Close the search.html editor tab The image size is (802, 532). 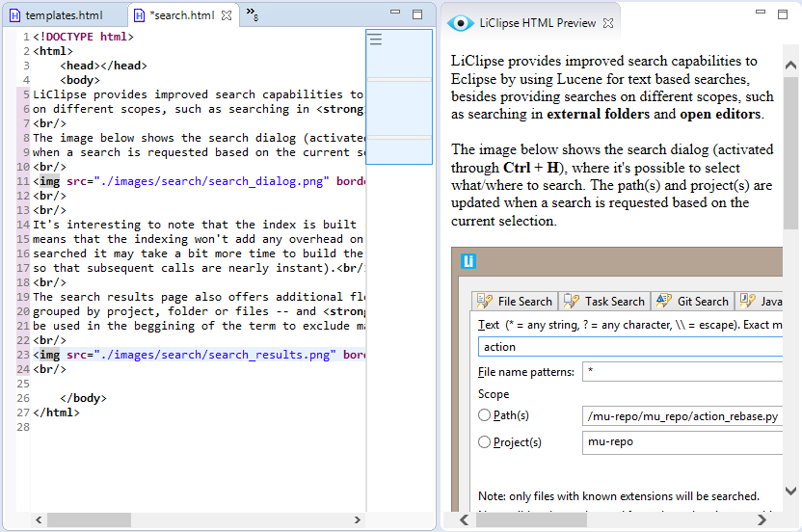click(227, 15)
